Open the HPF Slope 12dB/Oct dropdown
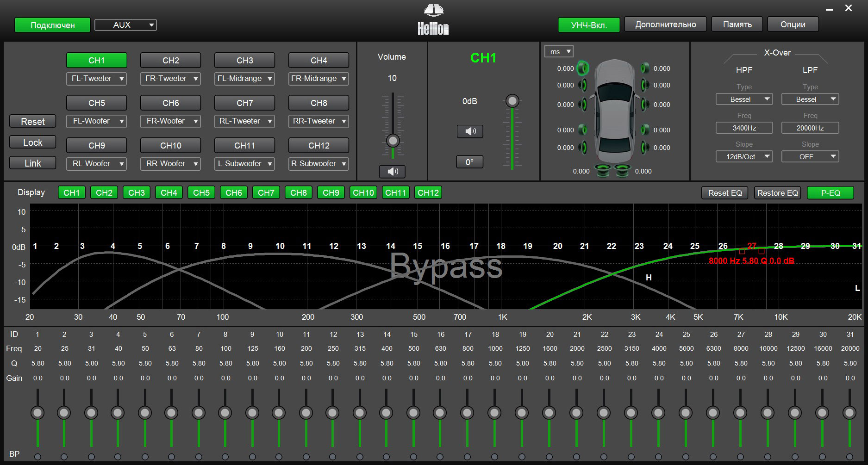Screen dimensions: 868x465 (744, 156)
